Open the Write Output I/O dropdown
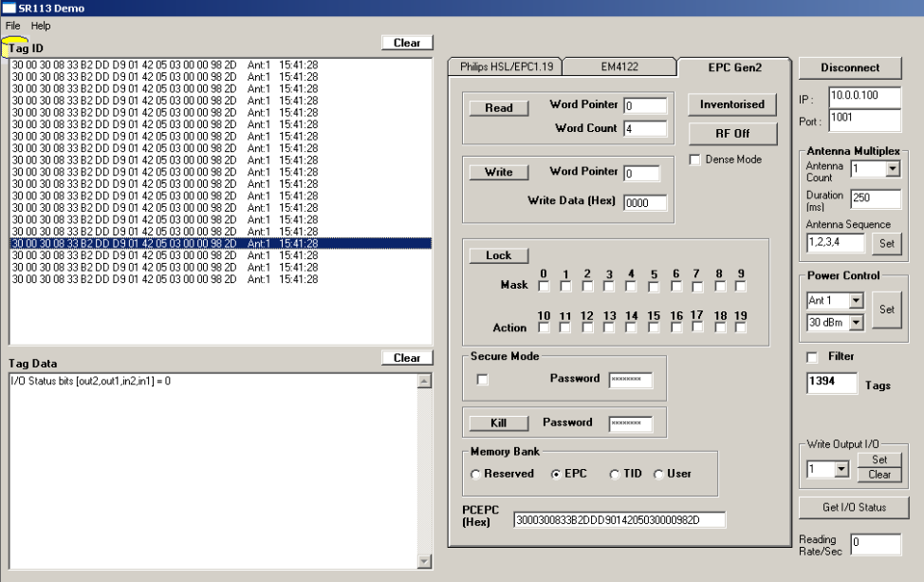 [842, 469]
